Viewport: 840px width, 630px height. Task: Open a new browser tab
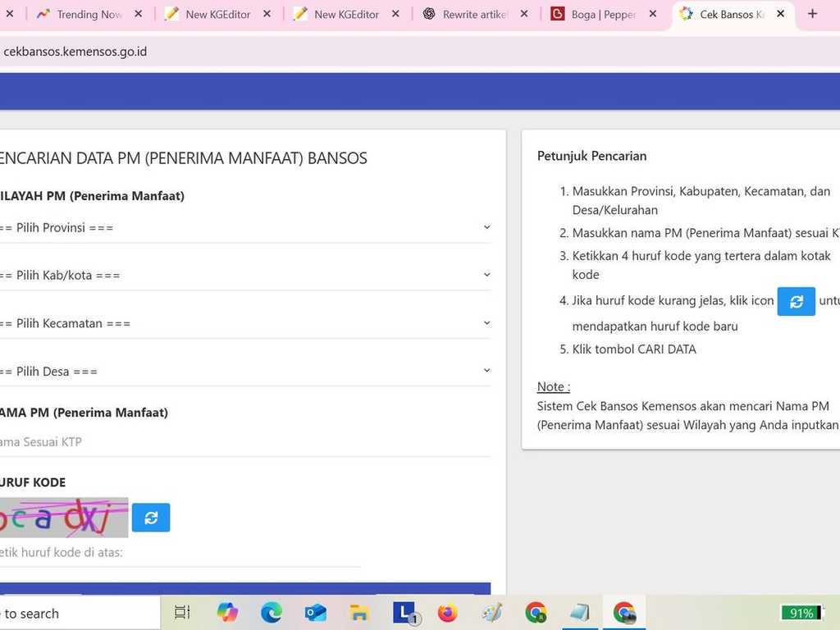click(810, 14)
